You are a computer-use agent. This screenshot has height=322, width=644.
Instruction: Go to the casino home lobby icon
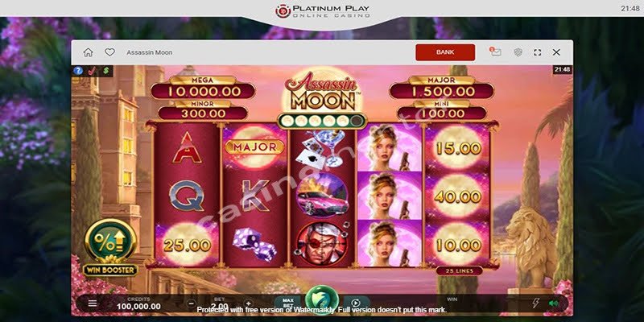[88, 52]
